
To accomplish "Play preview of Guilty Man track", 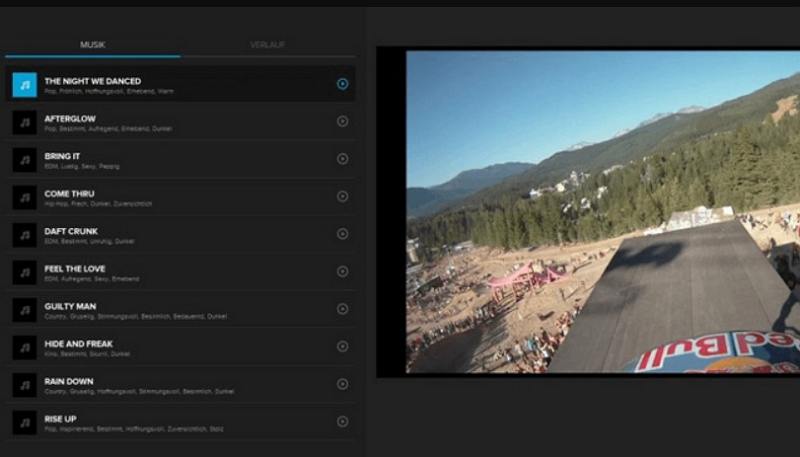I will [342, 309].
